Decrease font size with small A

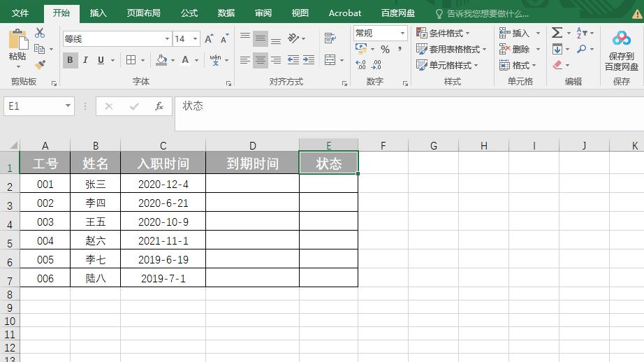(224, 38)
